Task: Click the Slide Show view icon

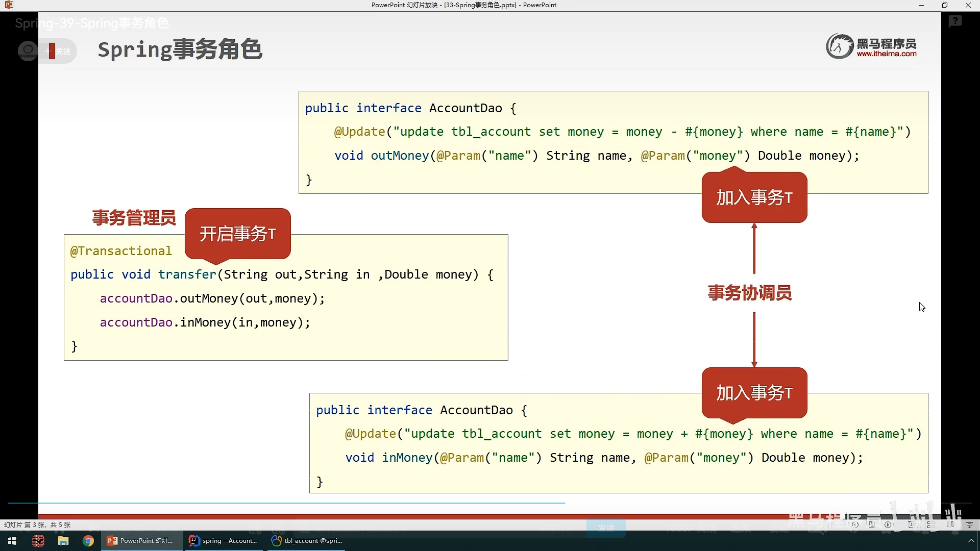Action: 969,524
